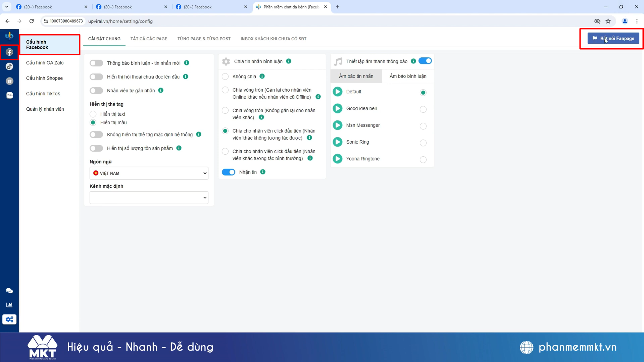Click info icon next to Hiển thị hội thoại chưa đọc
The height and width of the screenshot is (362, 644).
tap(186, 76)
